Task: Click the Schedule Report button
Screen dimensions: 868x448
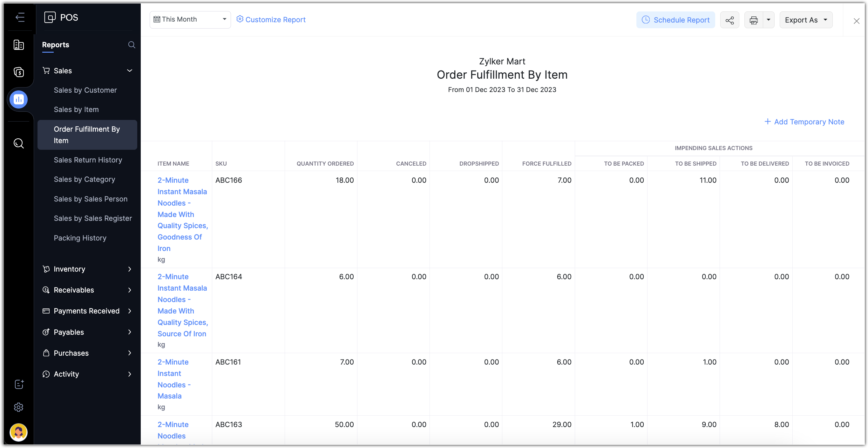Action: (x=675, y=20)
